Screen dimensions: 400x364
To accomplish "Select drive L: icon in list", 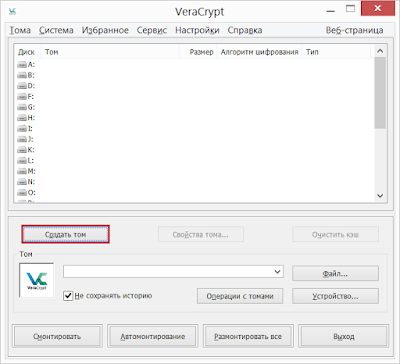I will [22, 161].
